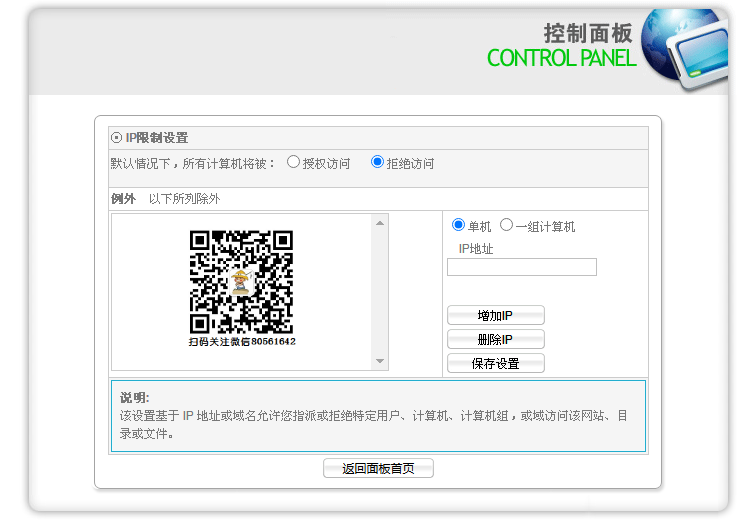Click the green CONTROL PANEL text

pyautogui.click(x=561, y=58)
